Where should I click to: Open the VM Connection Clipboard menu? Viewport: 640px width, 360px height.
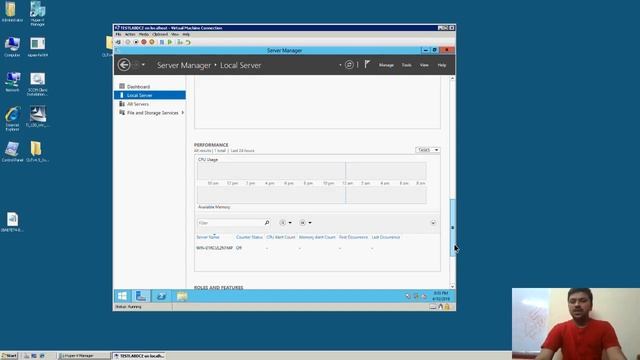point(160,34)
